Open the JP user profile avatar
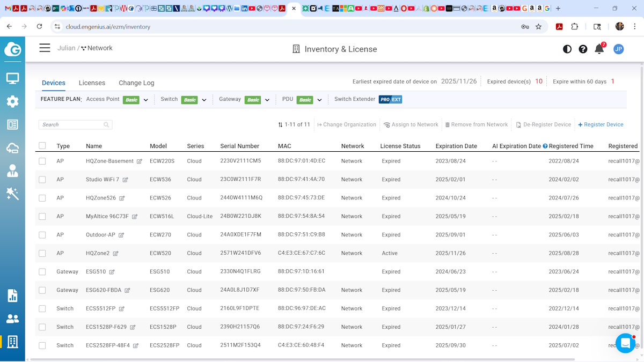This screenshot has width=644, height=362. pos(618,49)
